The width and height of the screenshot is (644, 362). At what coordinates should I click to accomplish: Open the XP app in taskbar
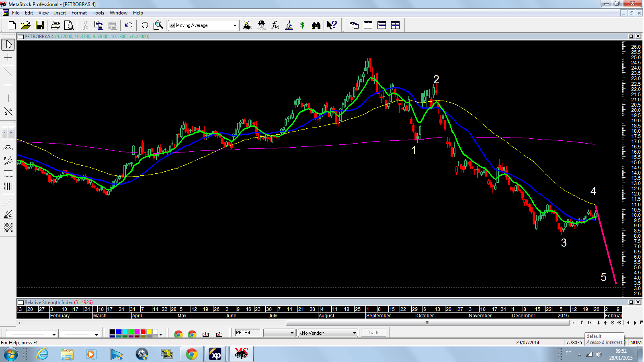coord(215,354)
